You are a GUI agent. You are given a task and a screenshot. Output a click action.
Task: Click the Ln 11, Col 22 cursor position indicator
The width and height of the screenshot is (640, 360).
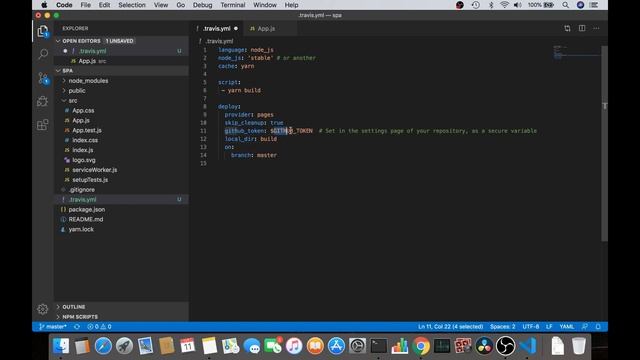point(451,327)
